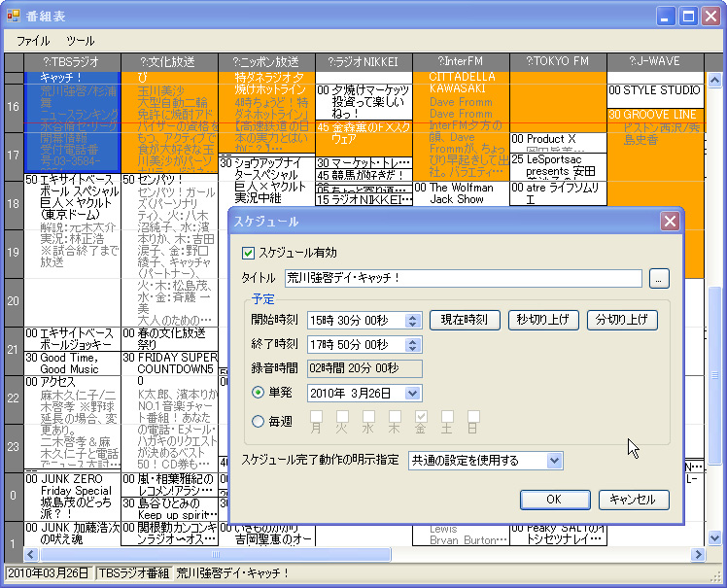Click the キャンセル button
This screenshot has height=588, width=727.
(x=634, y=500)
